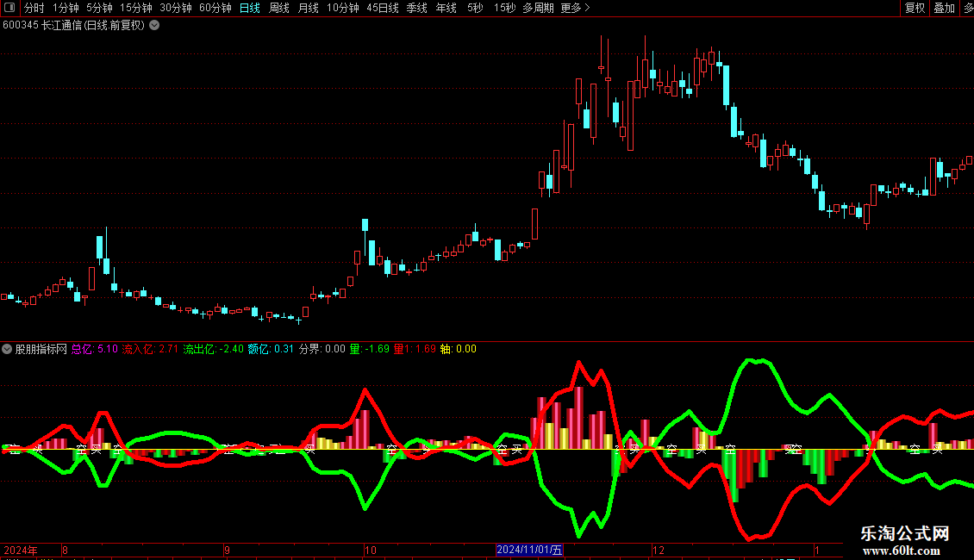Select the 15分钟 period tab
This screenshot has width=974, height=560.
[x=135, y=8]
